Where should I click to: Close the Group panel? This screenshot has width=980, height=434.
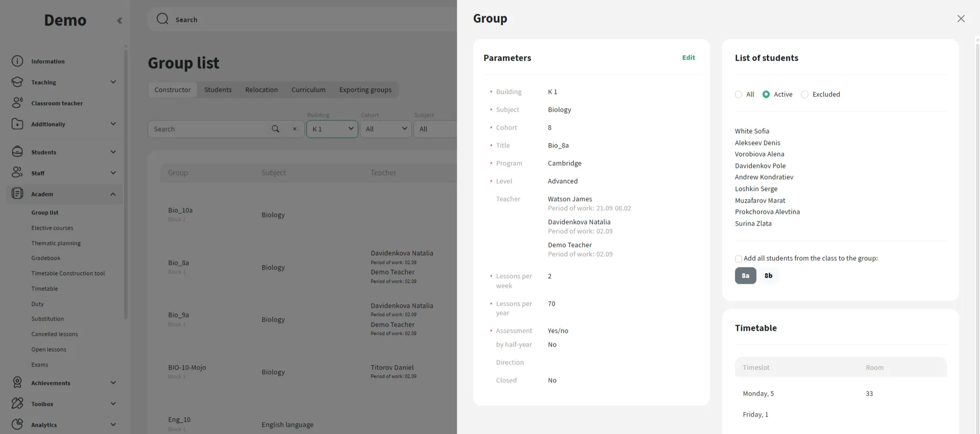click(x=961, y=19)
